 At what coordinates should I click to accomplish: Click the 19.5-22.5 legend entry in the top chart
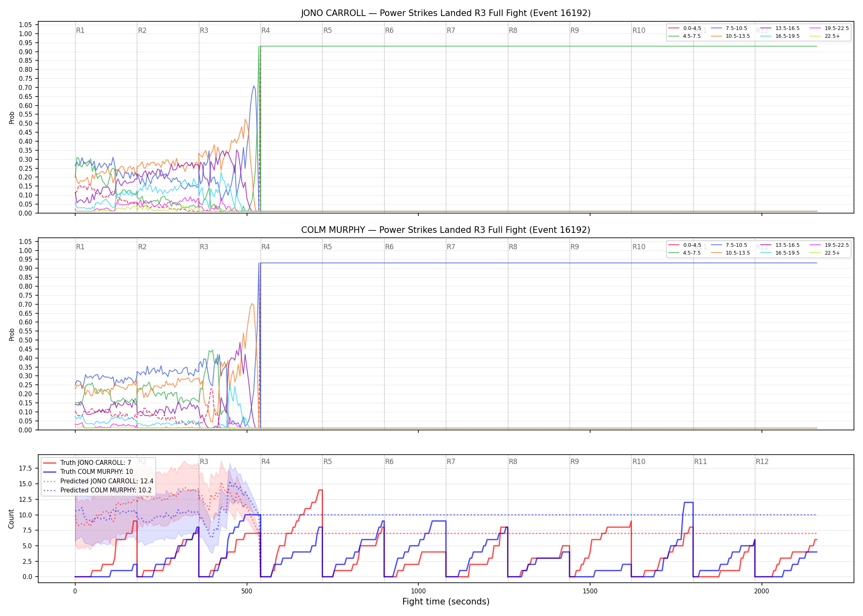click(829, 28)
